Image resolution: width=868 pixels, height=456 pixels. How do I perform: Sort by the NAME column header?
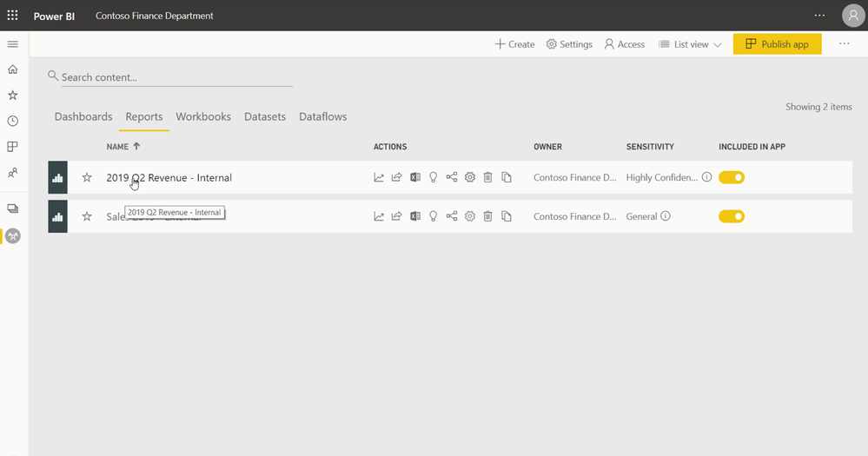(x=123, y=147)
